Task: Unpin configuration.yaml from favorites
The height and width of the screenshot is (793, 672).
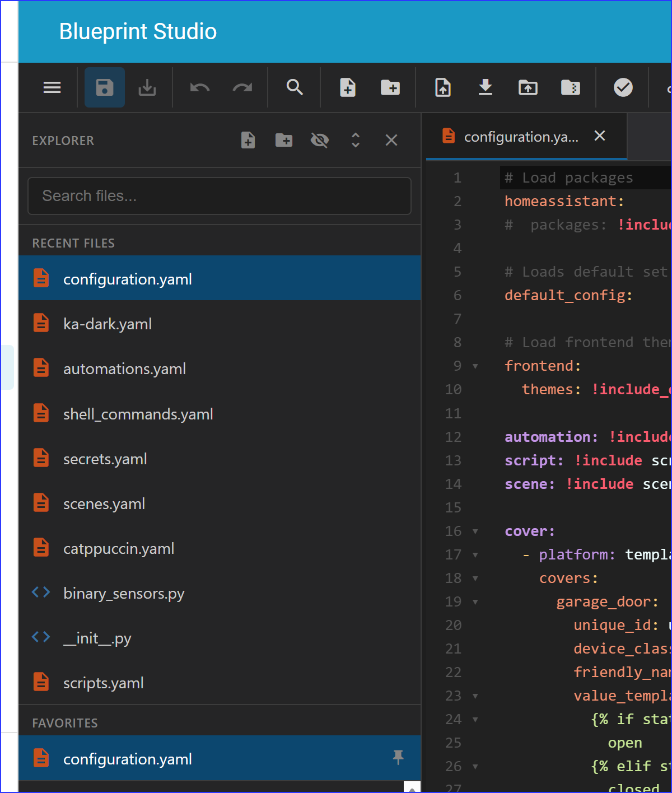Action: coord(398,757)
